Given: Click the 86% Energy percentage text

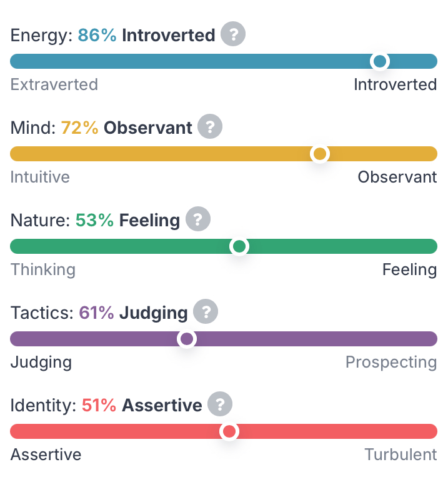Looking at the screenshot, I should point(97,36).
